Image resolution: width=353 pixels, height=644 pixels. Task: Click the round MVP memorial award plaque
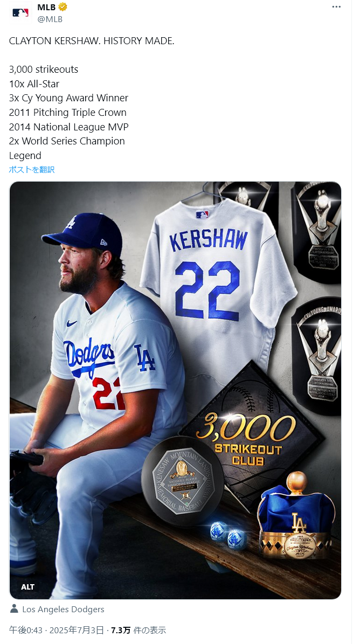[182, 481]
